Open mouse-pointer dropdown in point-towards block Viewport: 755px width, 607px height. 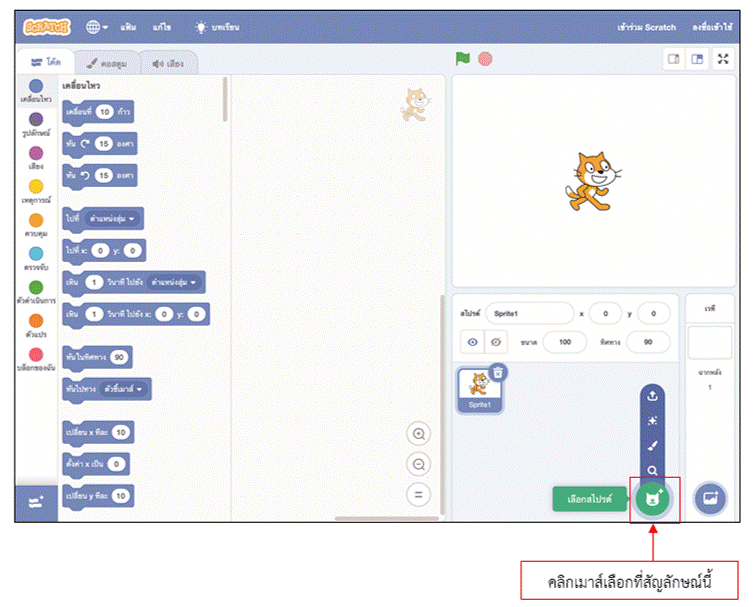(x=127, y=388)
